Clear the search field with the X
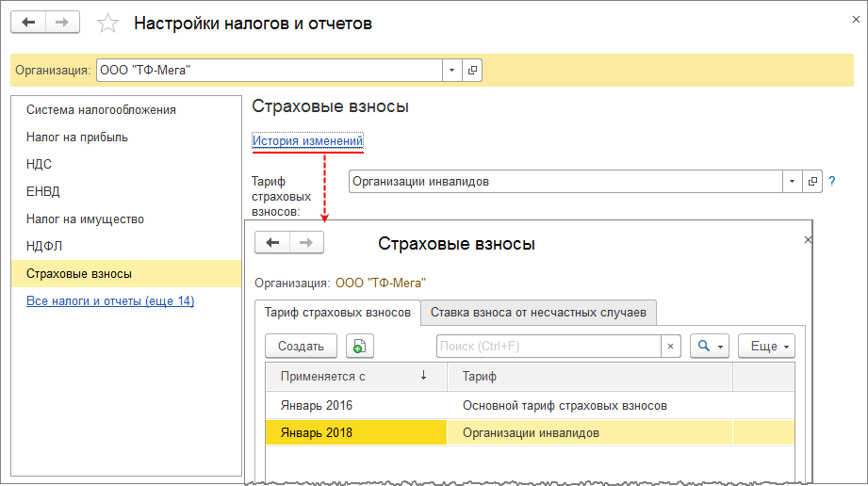 [670, 347]
